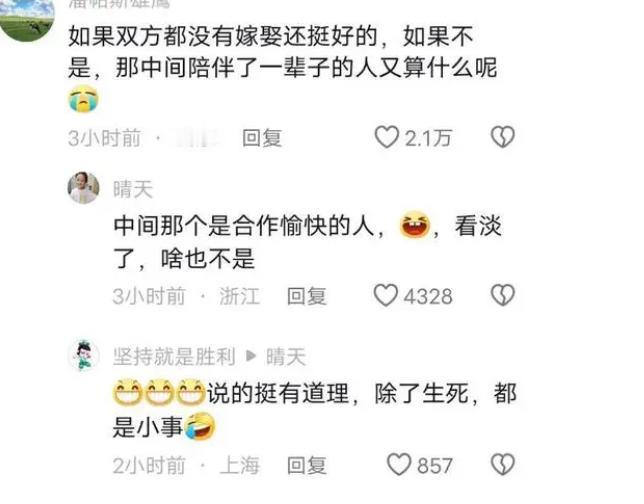Screen dimensions: 644x504
Task: Tap 回复 under 晴天's comment
Action: (x=307, y=296)
